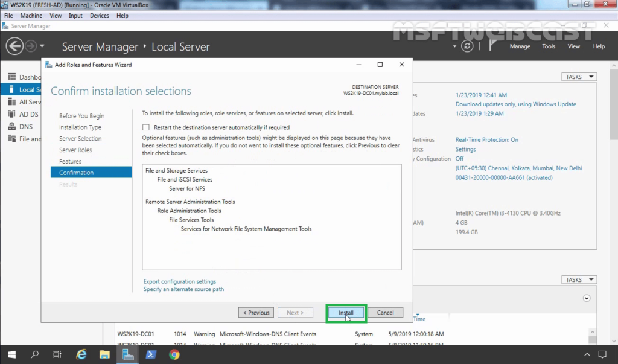This screenshot has height=364, width=618.
Task: Open the Manage menu in Server Manager
Action: pyautogui.click(x=520, y=46)
